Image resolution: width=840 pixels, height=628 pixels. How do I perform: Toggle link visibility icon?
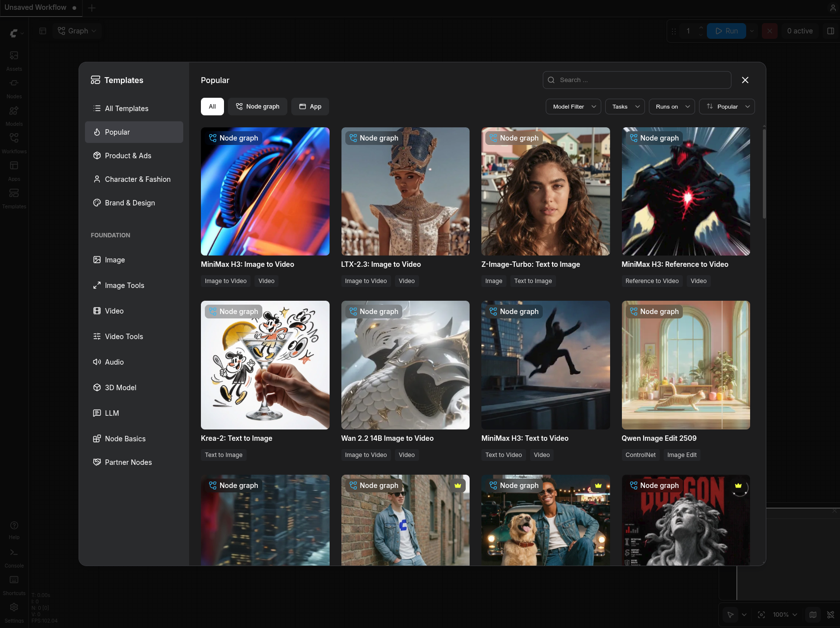pyautogui.click(x=830, y=615)
